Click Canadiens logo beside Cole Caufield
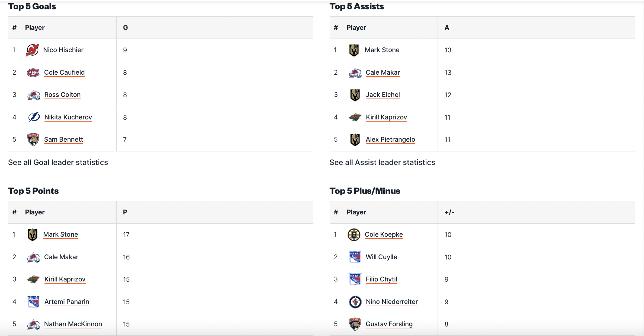Viewport: 644px width, 336px height. 33,72
